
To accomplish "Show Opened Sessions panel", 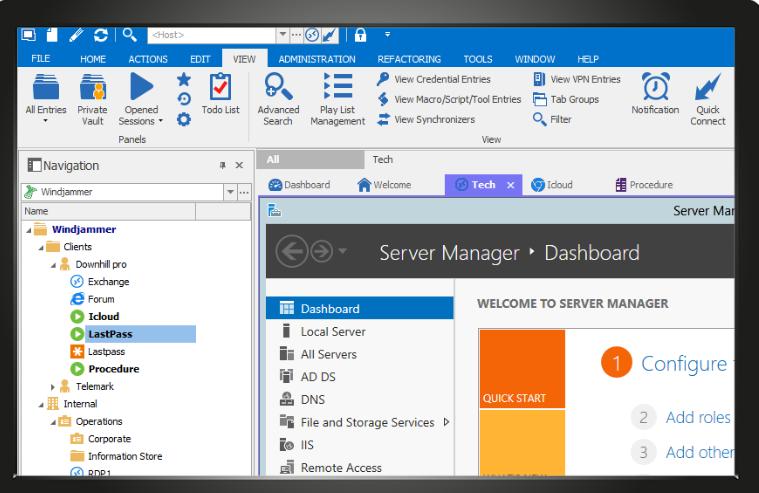I will pos(141,99).
